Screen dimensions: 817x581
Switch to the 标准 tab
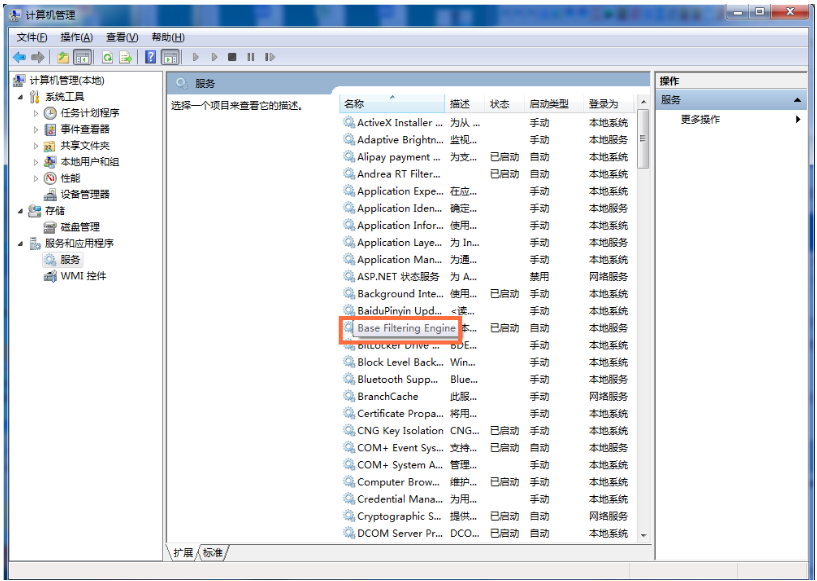click(213, 552)
